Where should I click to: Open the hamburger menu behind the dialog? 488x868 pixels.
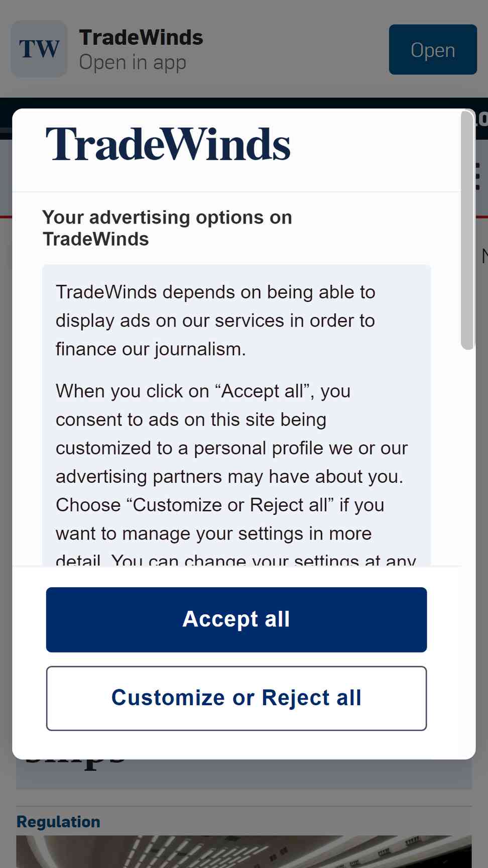pyautogui.click(x=479, y=176)
